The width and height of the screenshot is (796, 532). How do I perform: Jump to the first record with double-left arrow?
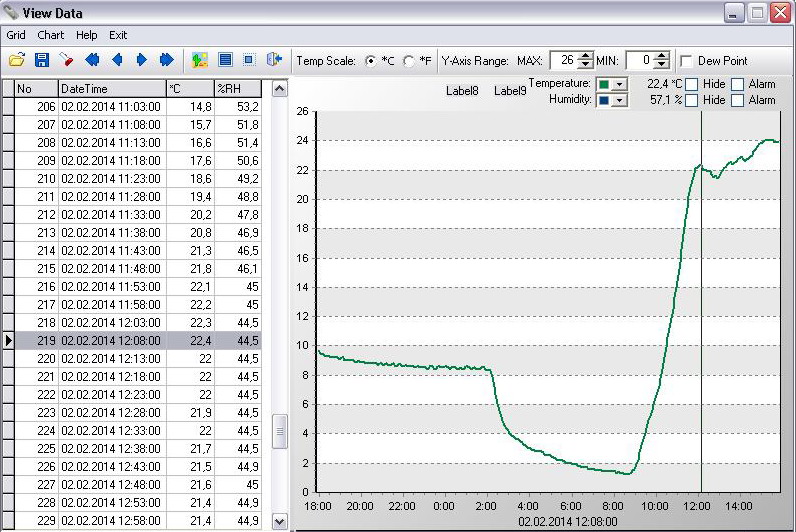pyautogui.click(x=93, y=61)
